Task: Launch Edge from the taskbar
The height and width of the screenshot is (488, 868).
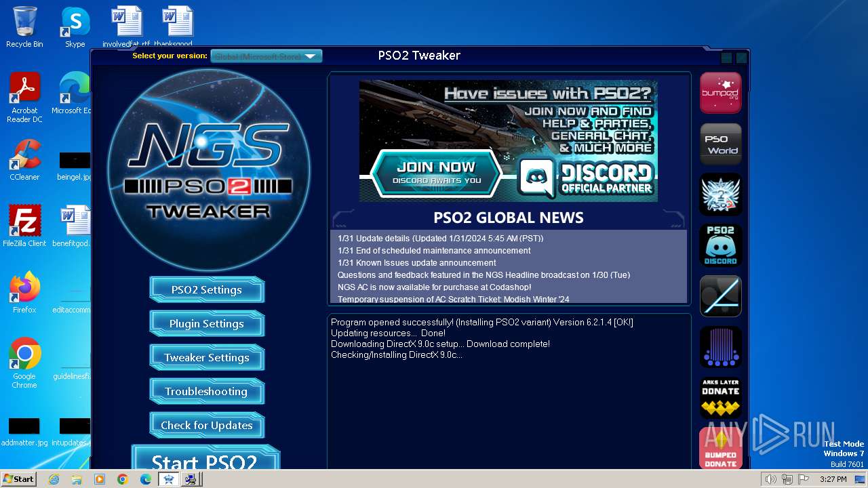Action: [146, 479]
